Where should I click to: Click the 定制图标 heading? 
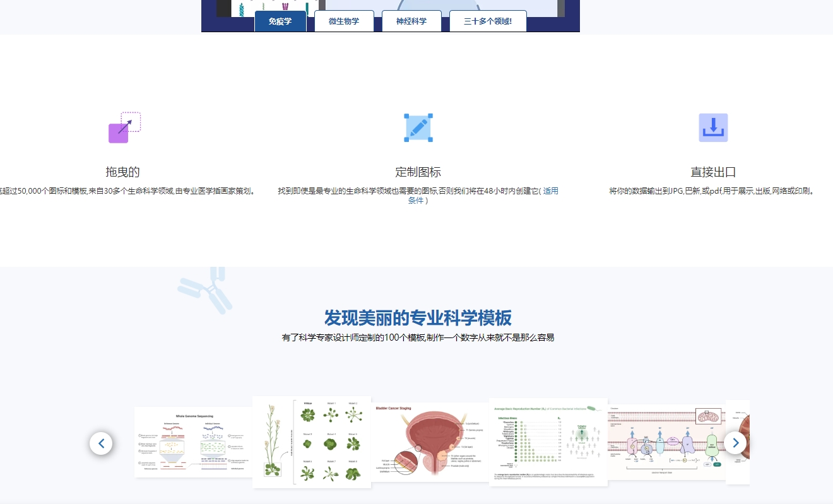pos(418,172)
